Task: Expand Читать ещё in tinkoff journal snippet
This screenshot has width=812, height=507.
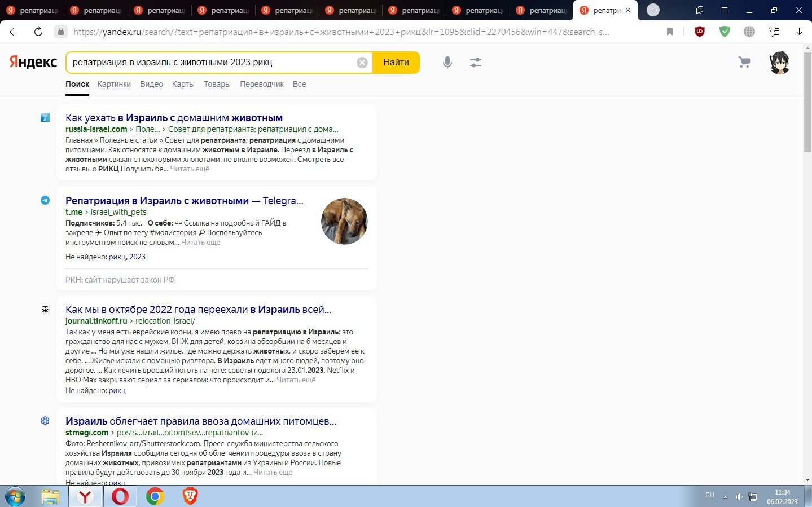Action: [296, 380]
